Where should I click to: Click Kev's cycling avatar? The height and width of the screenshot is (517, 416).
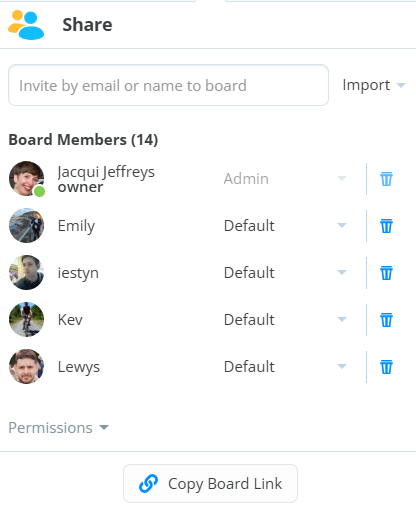pyautogui.click(x=26, y=319)
